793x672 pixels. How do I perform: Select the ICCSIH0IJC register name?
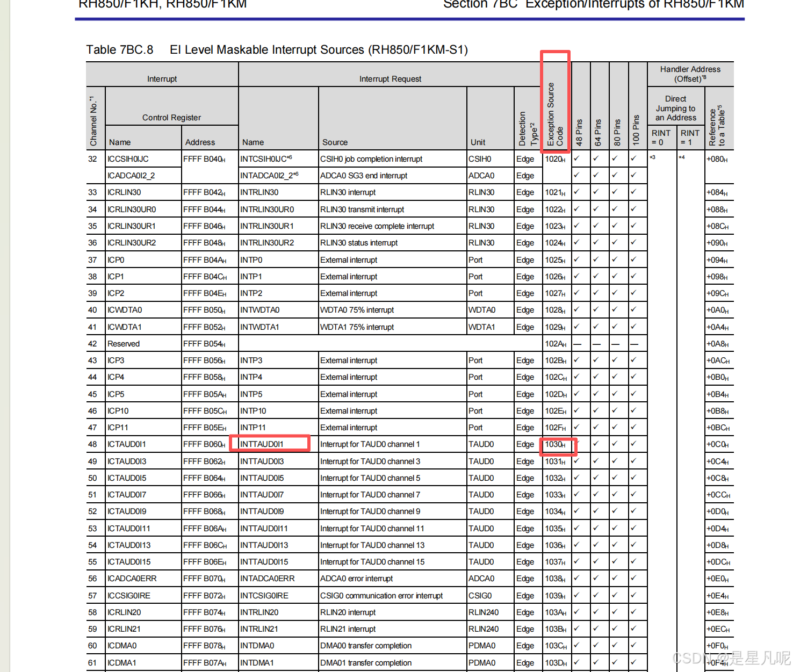[128, 159]
